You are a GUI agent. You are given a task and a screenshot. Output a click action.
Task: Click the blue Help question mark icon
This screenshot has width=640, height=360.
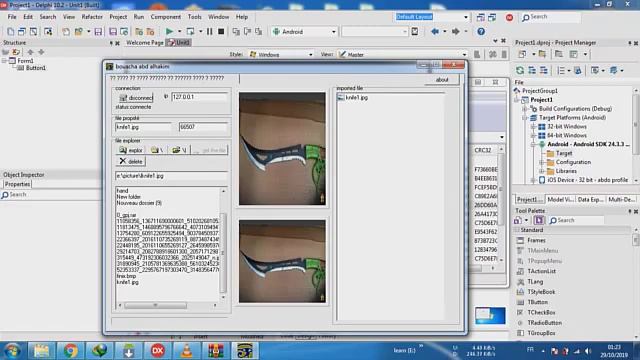(481, 31)
